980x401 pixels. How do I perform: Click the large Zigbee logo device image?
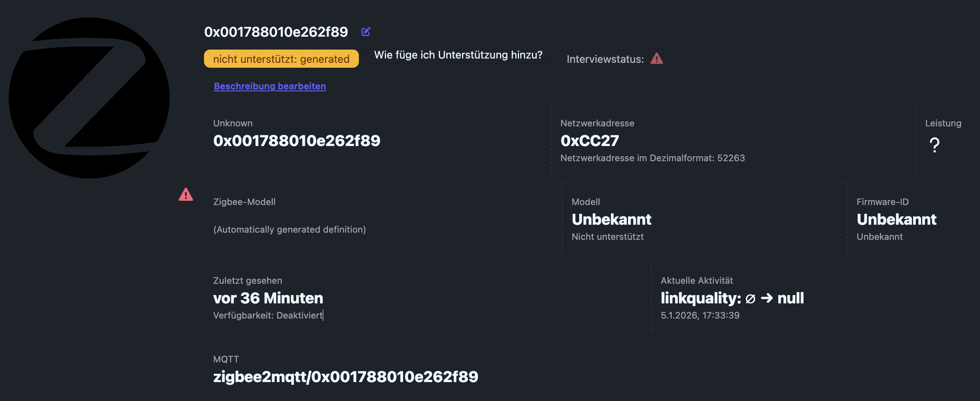(89, 98)
